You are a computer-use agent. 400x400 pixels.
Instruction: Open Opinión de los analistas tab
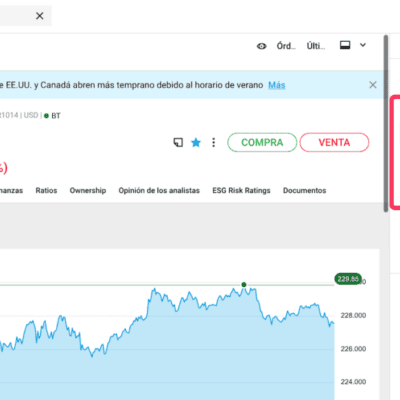(x=159, y=191)
